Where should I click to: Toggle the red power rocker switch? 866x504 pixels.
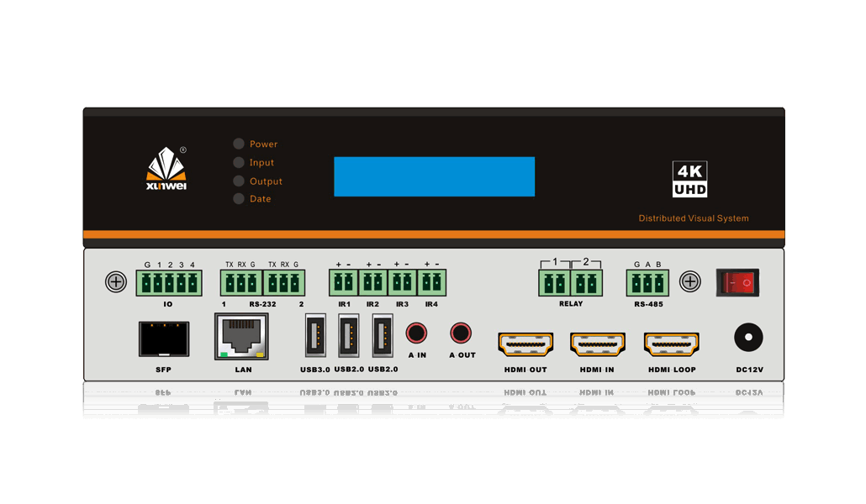point(737,282)
